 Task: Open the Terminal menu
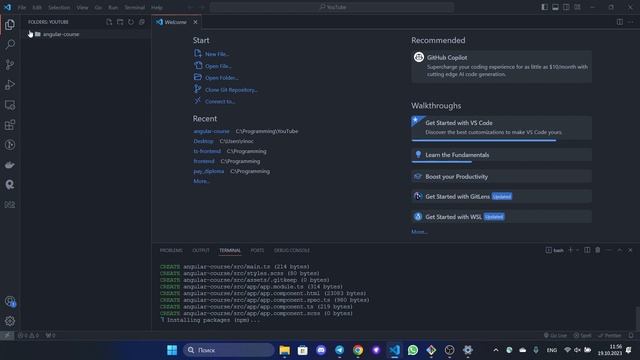coord(134,7)
